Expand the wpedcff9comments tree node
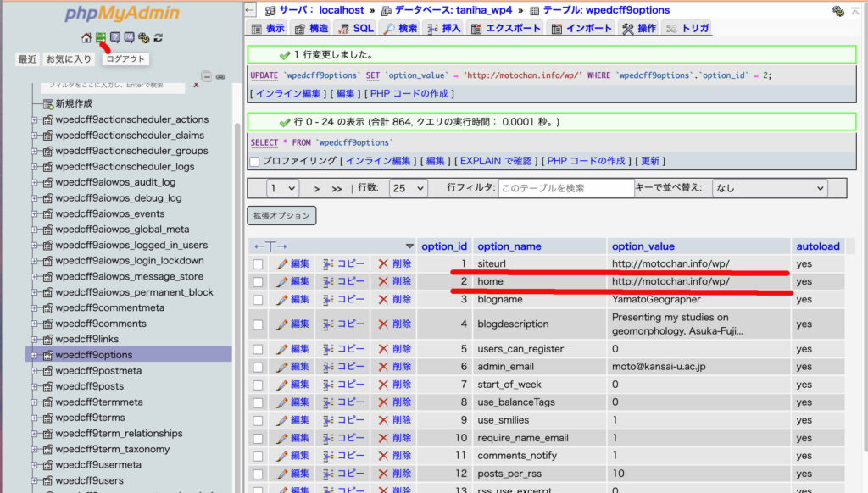The height and width of the screenshot is (493, 868). pyautogui.click(x=34, y=324)
